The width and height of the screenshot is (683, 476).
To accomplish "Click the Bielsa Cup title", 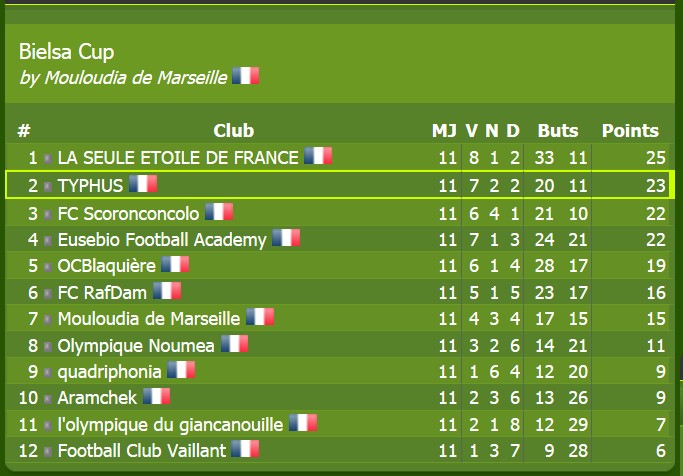I will click(x=66, y=52).
